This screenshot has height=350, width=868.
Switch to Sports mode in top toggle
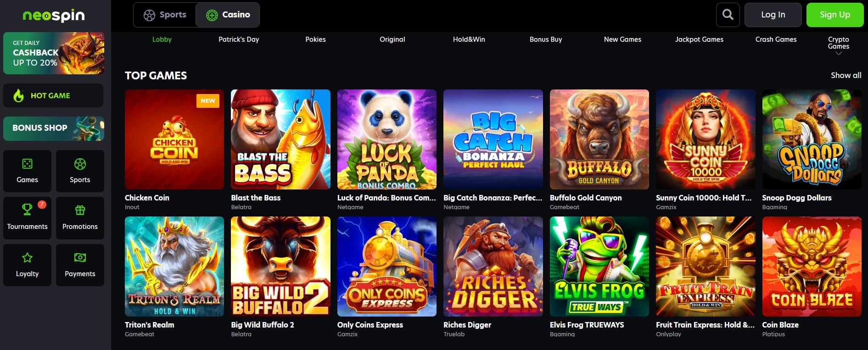165,15
